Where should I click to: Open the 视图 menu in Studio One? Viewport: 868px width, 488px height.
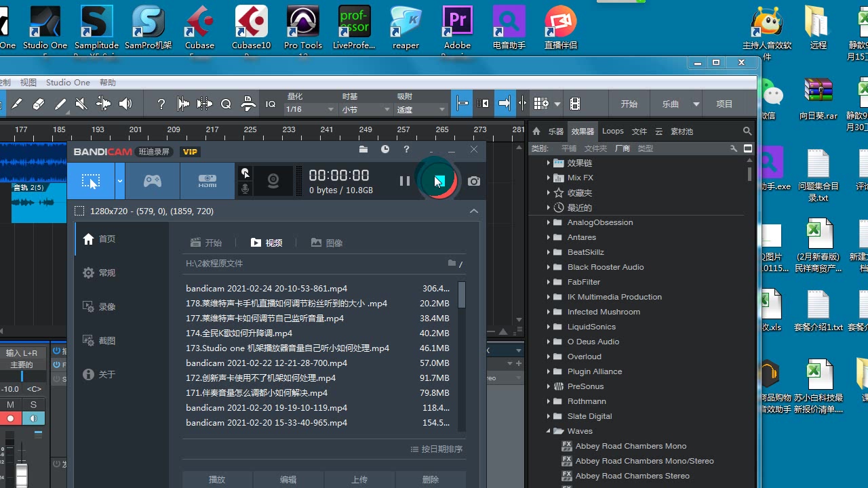28,82
